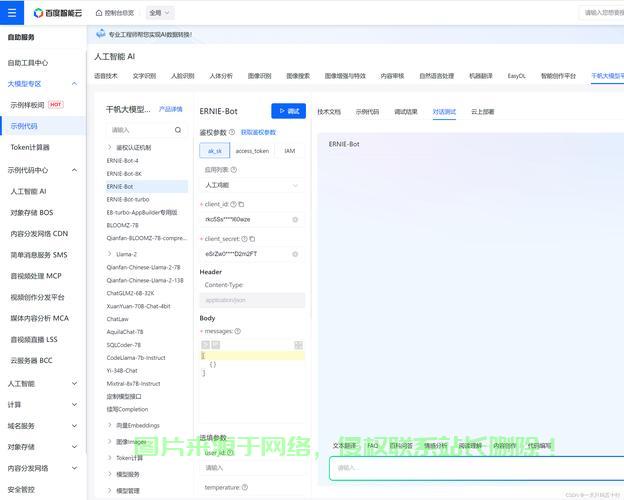Focus the user_id input field
The image size is (624, 500).
tap(252, 468)
